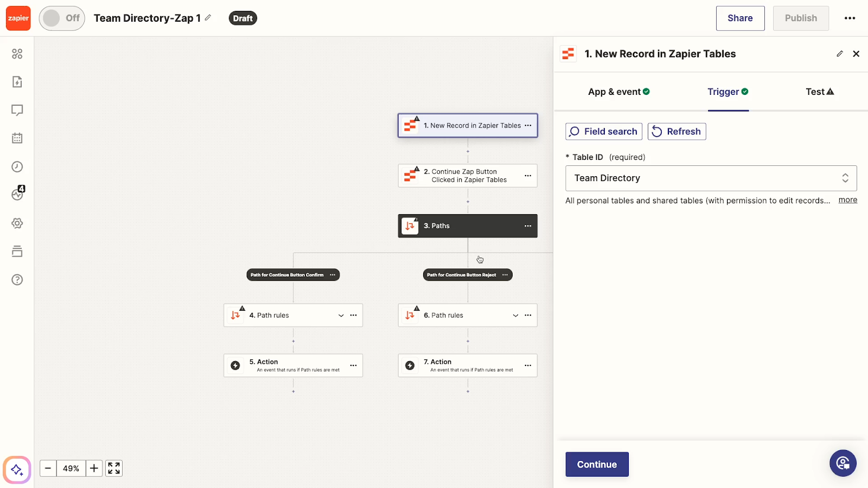The image size is (868, 488).
Task: Click the Publish button
Action: tap(801, 18)
